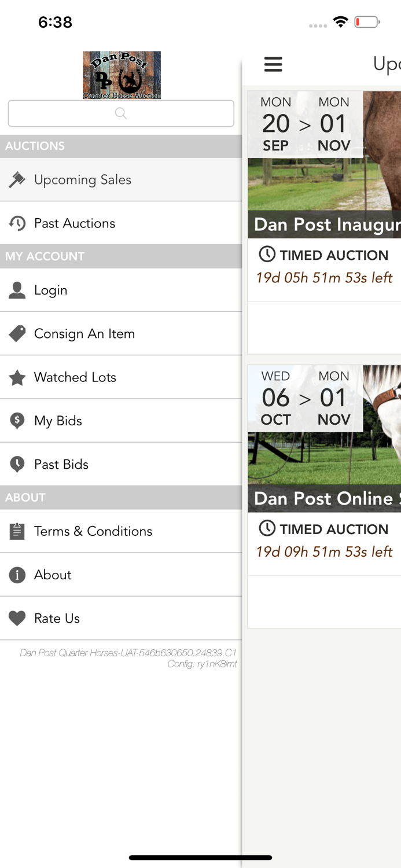This screenshot has width=401, height=868.
Task: Click the About info icon
Action: 17,575
